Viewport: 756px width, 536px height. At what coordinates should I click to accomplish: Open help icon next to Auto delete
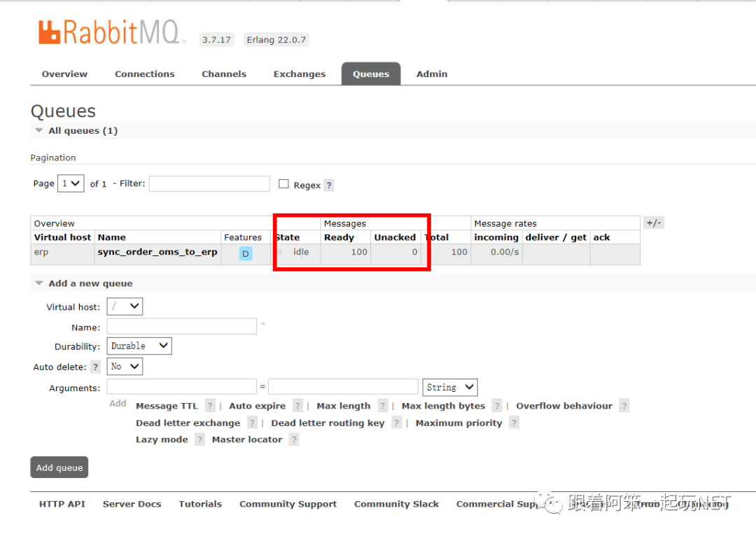pos(95,367)
